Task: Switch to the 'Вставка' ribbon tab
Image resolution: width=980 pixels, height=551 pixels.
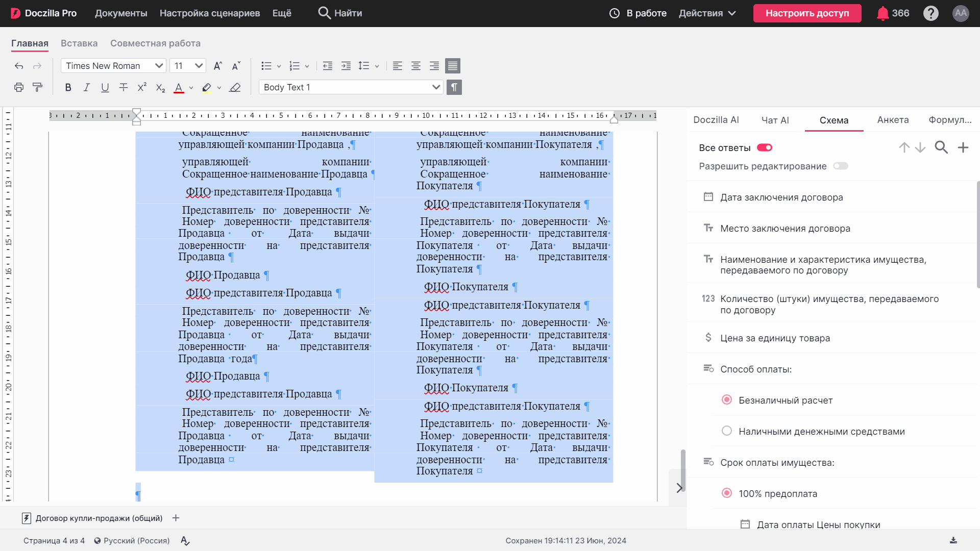Action: click(79, 43)
